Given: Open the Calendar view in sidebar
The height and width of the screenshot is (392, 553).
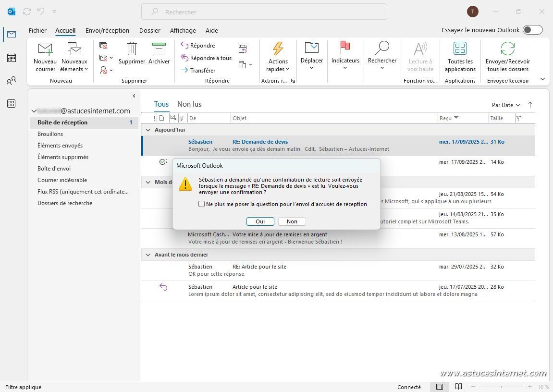Looking at the screenshot, I should click(x=12, y=58).
